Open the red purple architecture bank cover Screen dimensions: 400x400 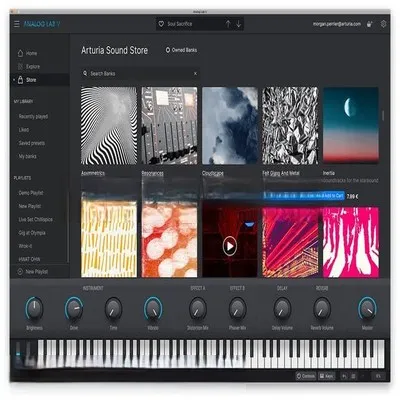[x=290, y=242]
